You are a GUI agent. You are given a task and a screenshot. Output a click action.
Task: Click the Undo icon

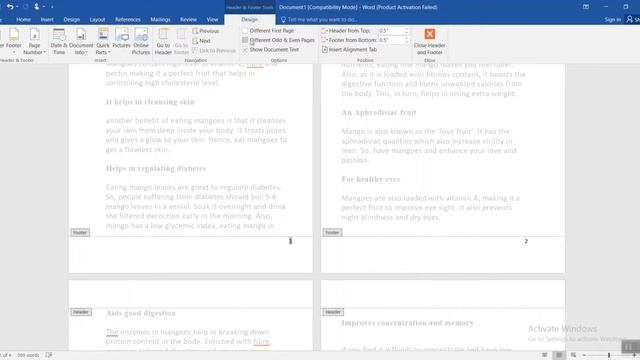pyautogui.click(x=10, y=7)
